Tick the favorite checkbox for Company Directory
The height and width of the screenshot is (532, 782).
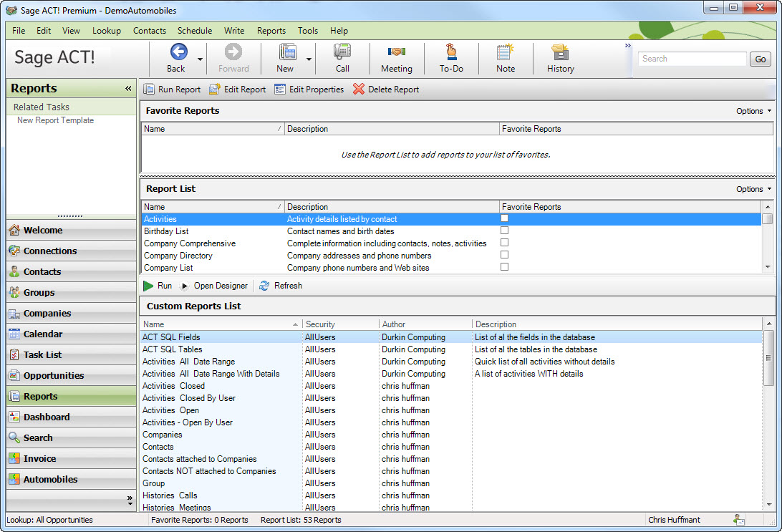pyautogui.click(x=504, y=255)
